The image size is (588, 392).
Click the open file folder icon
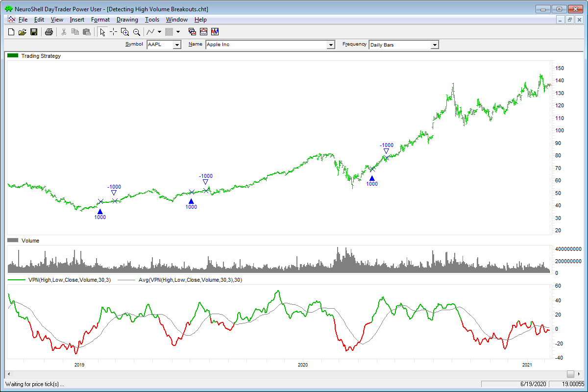point(22,32)
